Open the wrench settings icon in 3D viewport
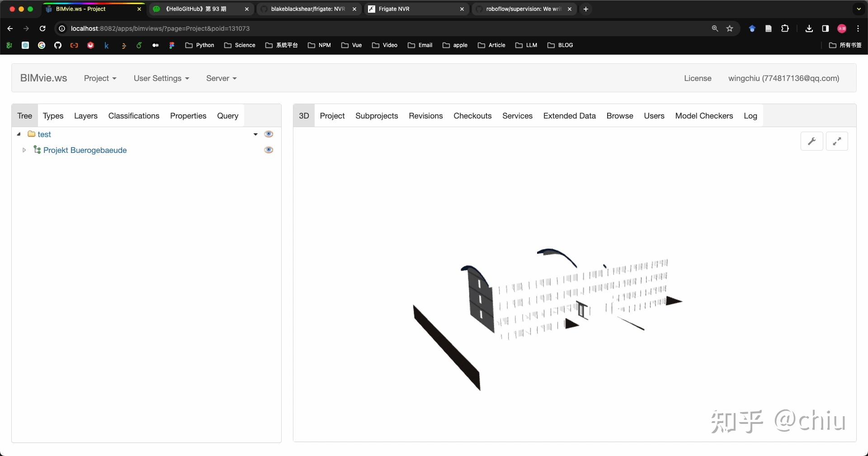The image size is (868, 456). coord(811,141)
